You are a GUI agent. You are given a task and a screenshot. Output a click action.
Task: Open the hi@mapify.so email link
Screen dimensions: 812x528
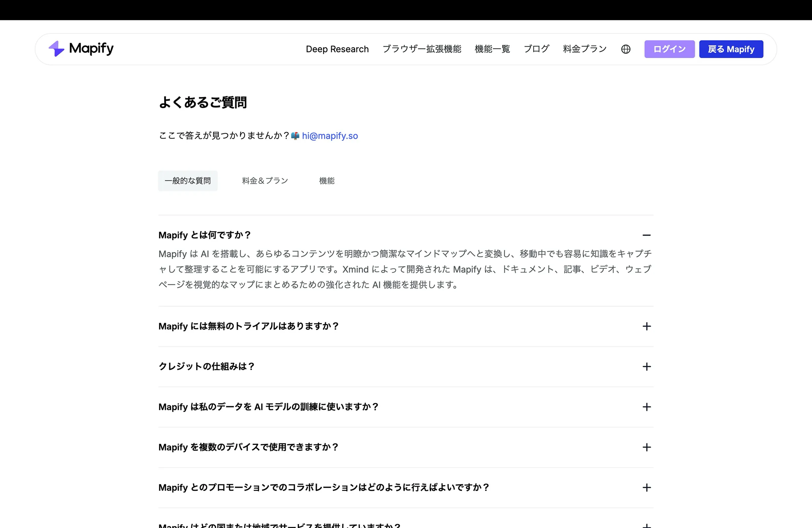(x=330, y=136)
